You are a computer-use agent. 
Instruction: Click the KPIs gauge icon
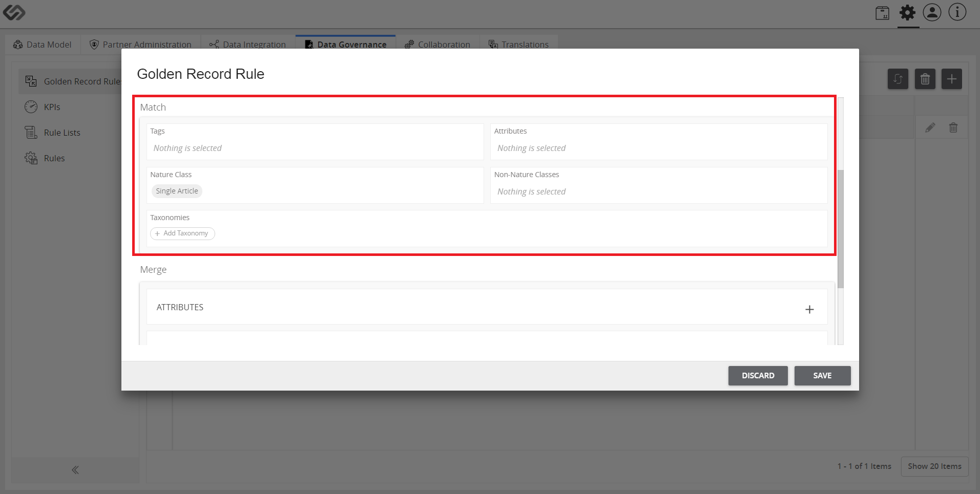31,106
